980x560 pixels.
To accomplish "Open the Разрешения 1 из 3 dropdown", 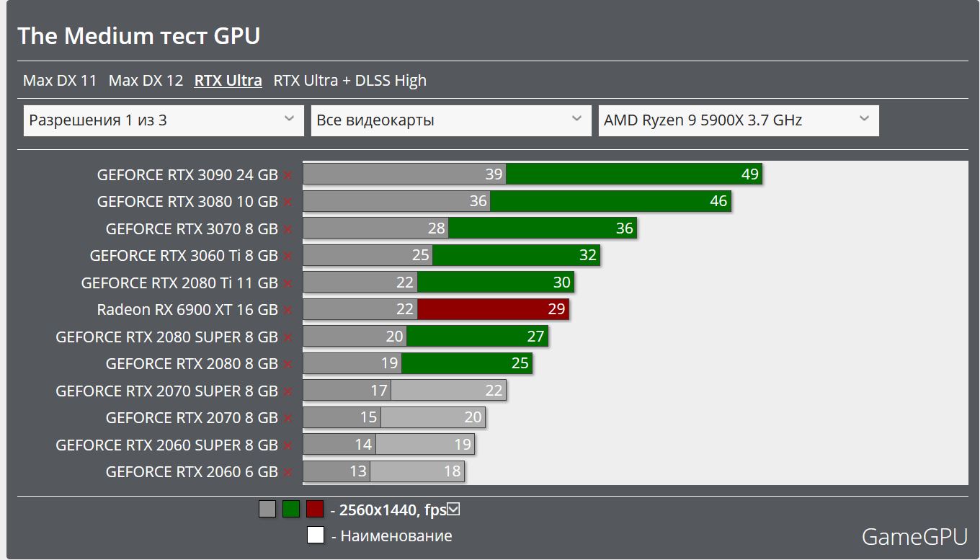I will [x=164, y=120].
